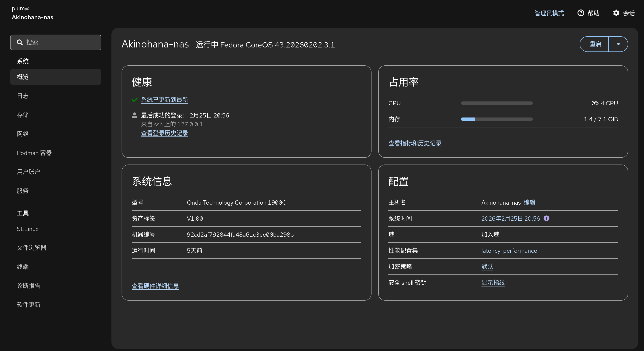The image size is (644, 351).
Task: Open 查看登录历史记录 login history link
Action: point(164,133)
